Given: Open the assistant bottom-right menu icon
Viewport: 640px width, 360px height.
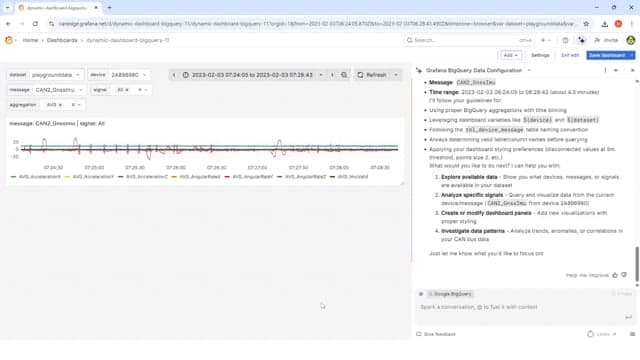Looking at the screenshot, I should [x=632, y=334].
